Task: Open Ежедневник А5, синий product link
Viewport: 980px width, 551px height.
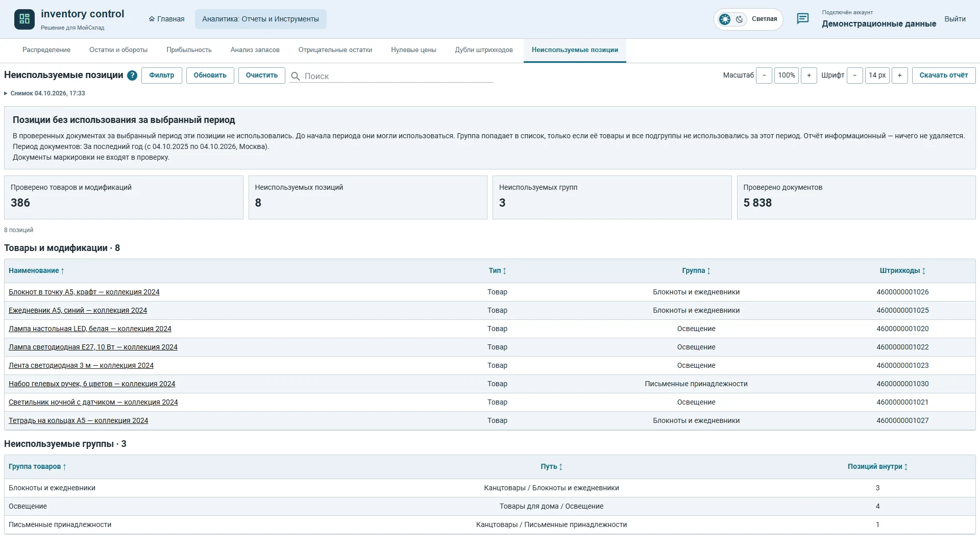Action: [78, 311]
